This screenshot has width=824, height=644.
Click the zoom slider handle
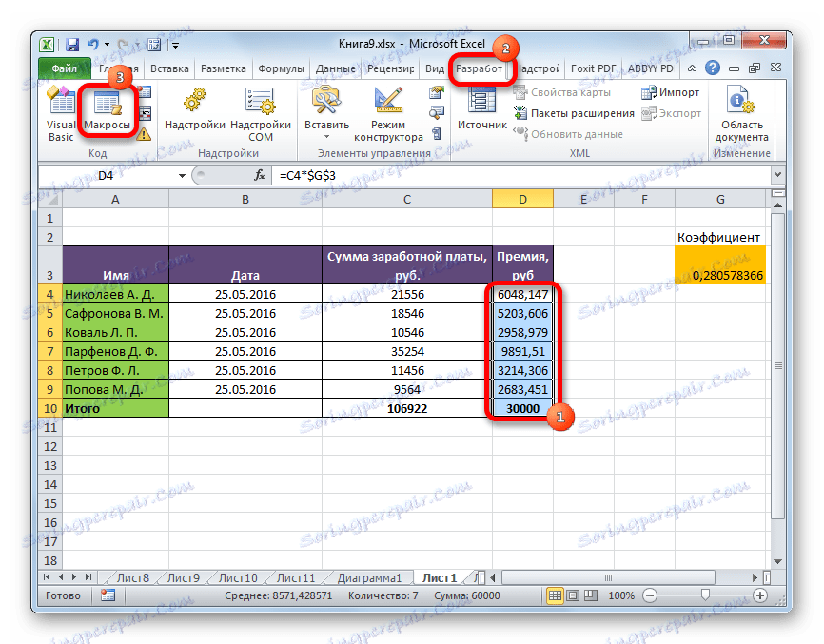(x=705, y=595)
